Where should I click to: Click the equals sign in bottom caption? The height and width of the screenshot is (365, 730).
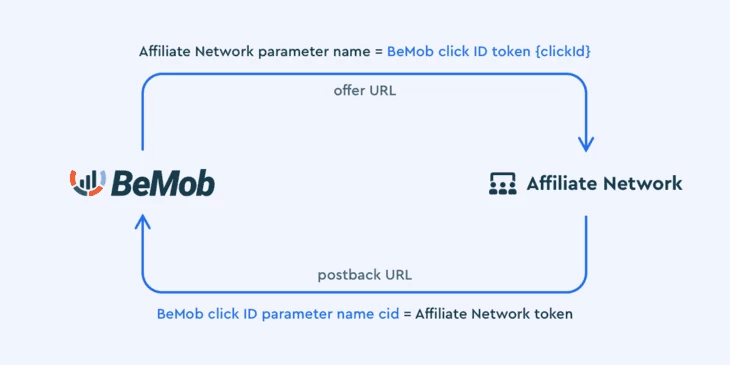[407, 314]
